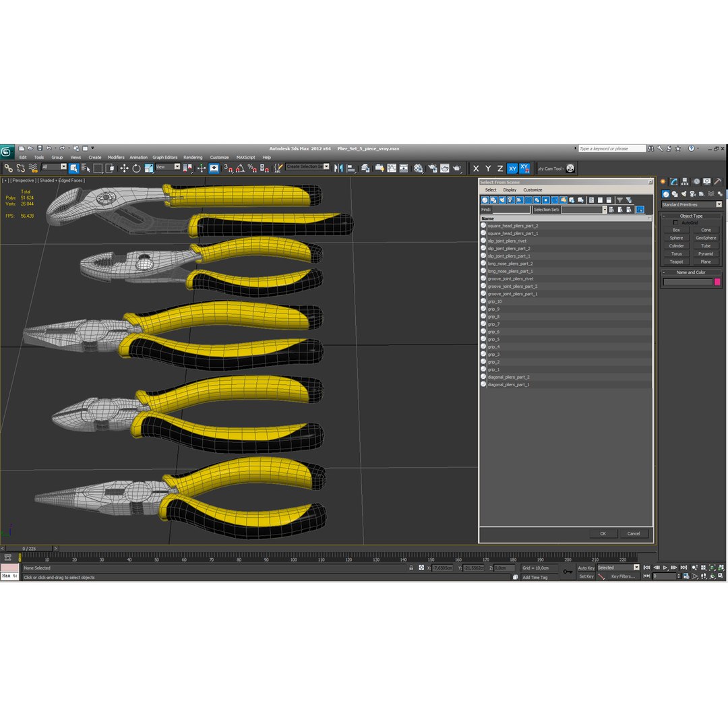This screenshot has width=728, height=728.
Task: Restrict to Z axis
Action: pos(500,169)
